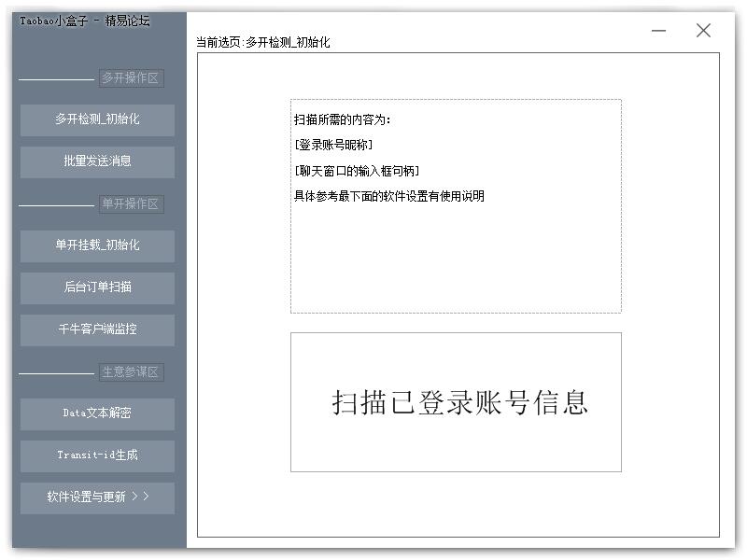Open 多开检测_初始化 in the sidebar
Screen dimensions: 747x560
pos(97,120)
